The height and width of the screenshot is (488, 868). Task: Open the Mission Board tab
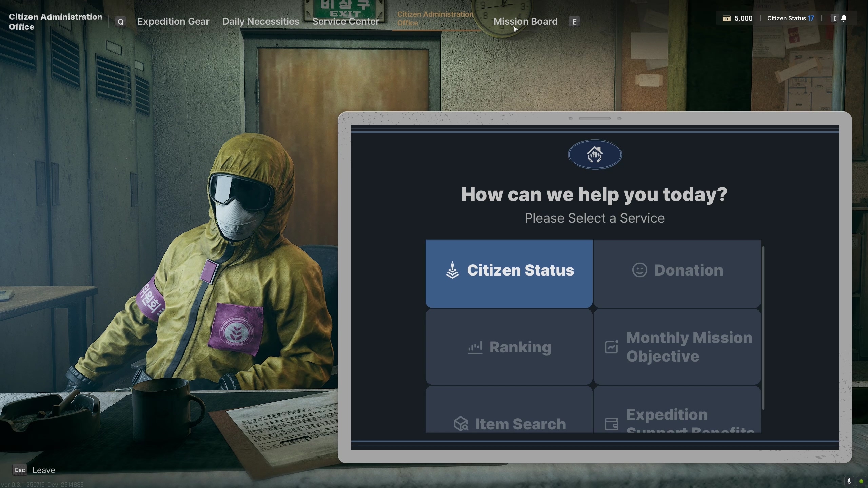tap(526, 21)
